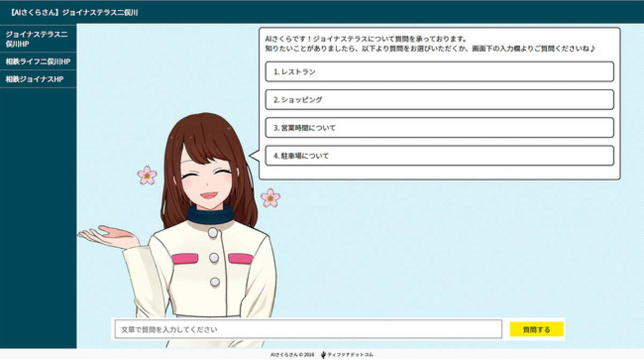Choose option 2. ショッピング
The height and width of the screenshot is (360, 644).
pos(439,99)
